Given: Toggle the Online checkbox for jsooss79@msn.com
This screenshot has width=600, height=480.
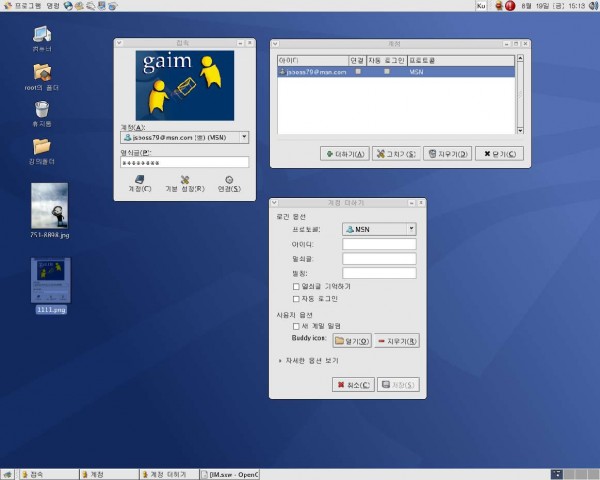Looking at the screenshot, I should point(358,71).
